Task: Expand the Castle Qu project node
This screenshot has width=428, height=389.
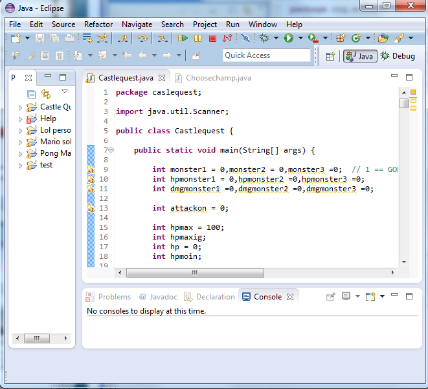Action: (x=20, y=107)
